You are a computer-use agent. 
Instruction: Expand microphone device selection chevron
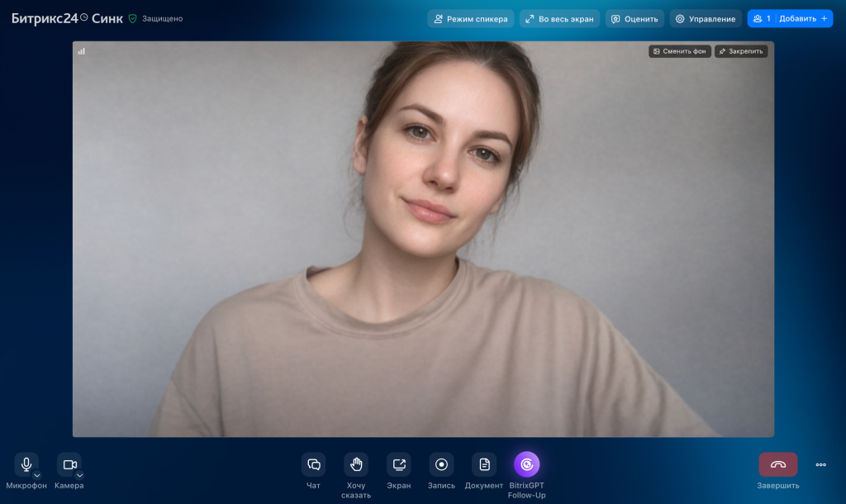pyautogui.click(x=36, y=474)
